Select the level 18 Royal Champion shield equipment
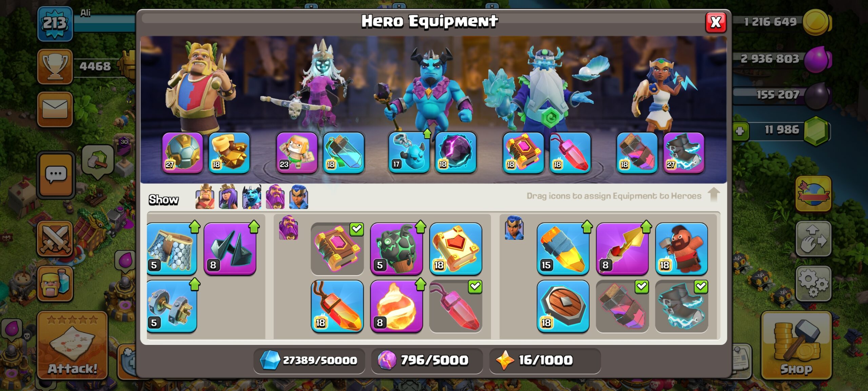The image size is (868, 391). click(563, 306)
